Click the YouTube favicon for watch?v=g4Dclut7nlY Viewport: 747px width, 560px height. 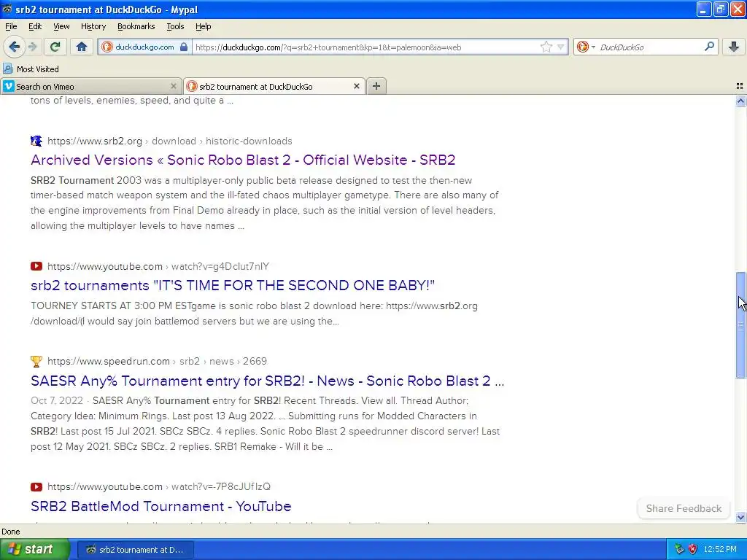pos(36,266)
